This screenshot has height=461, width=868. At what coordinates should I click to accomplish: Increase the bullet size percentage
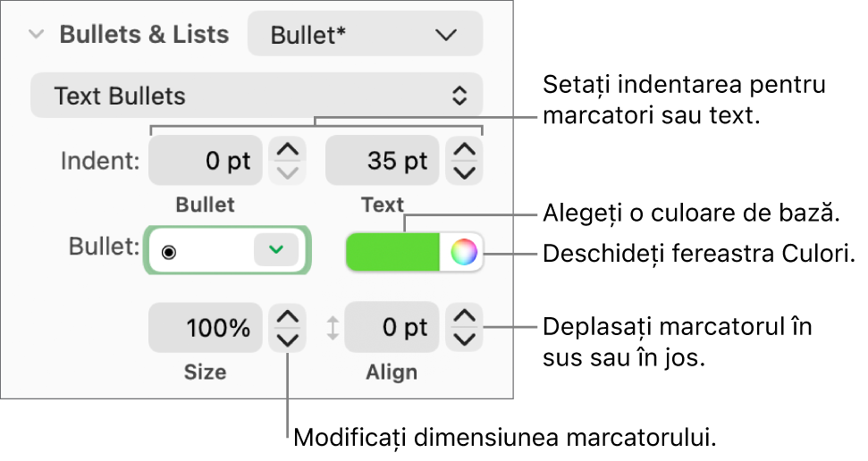coord(287,317)
